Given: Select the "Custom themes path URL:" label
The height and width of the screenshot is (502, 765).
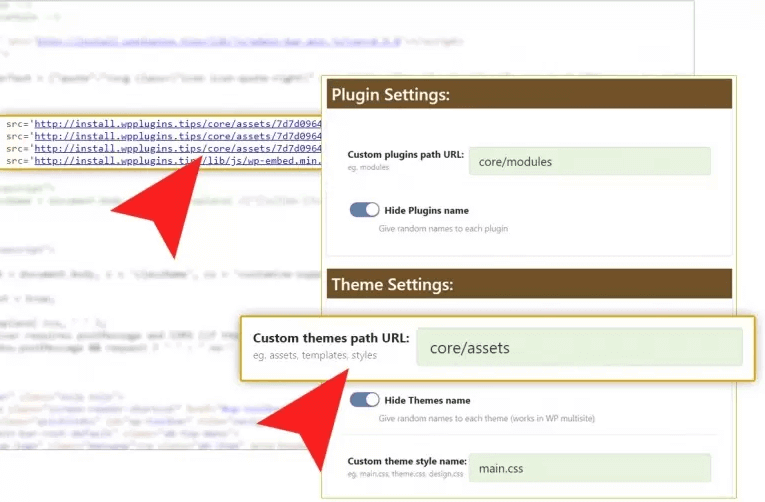Looking at the screenshot, I should click(x=330, y=338).
